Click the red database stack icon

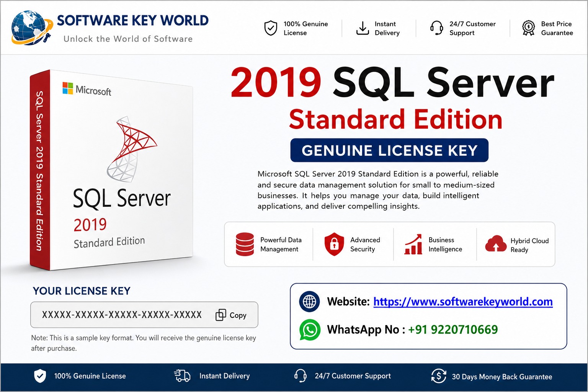pyautogui.click(x=245, y=244)
